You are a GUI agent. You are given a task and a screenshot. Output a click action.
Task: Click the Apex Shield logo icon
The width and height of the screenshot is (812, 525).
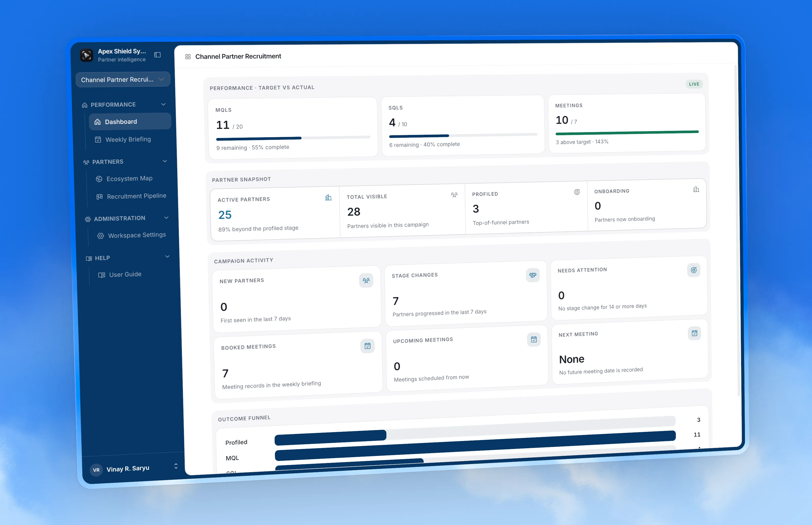pos(86,55)
